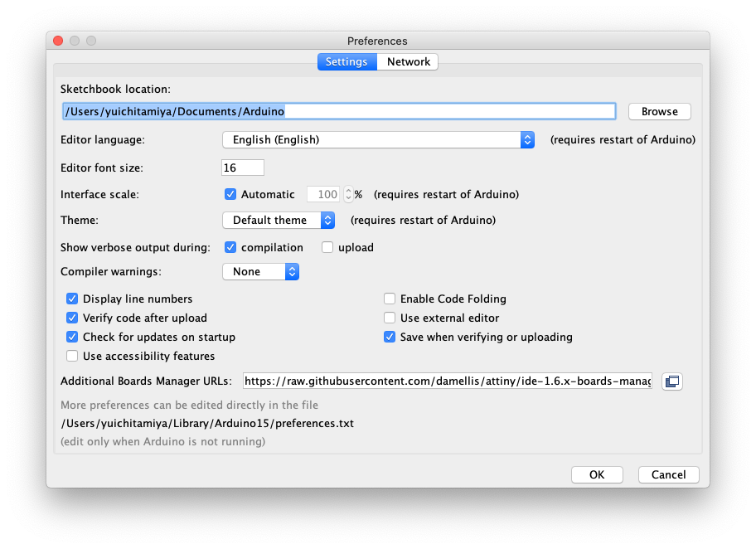Expand the Theme dropdown
The width and height of the screenshot is (756, 549).
279,221
